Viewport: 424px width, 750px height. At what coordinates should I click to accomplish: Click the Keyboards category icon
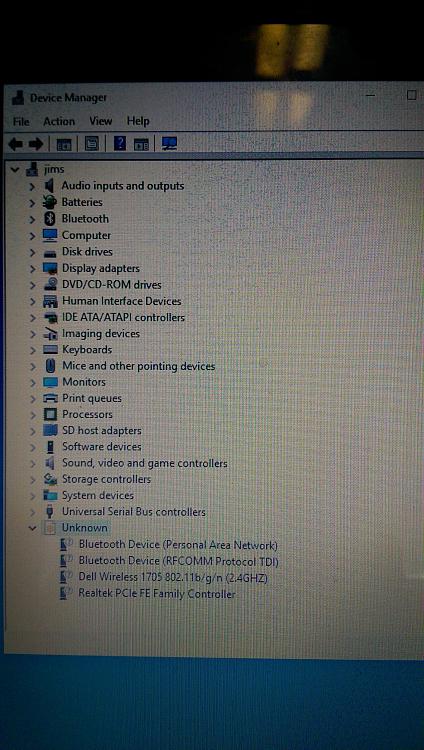click(50, 350)
